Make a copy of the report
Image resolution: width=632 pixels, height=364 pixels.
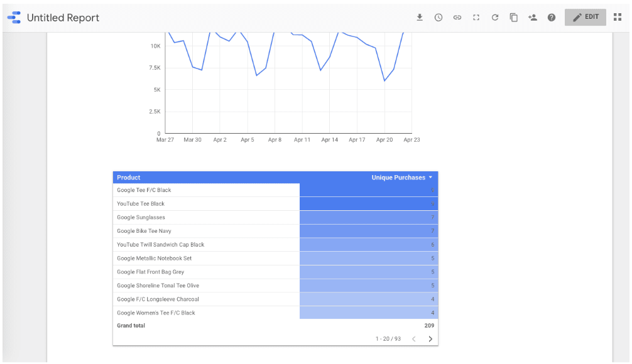[513, 17]
